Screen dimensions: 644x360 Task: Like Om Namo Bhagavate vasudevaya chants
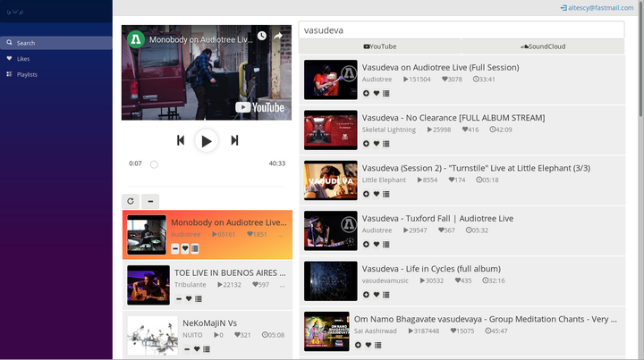pos(368,345)
